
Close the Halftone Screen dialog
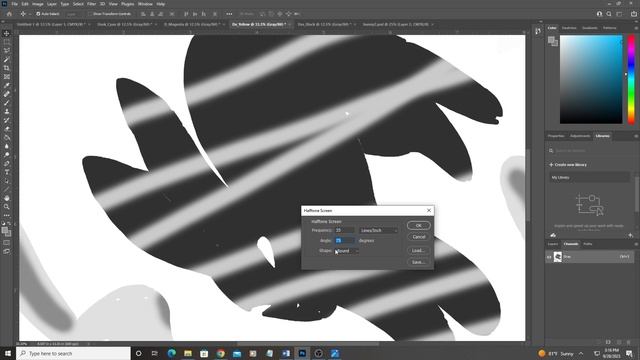(x=429, y=211)
